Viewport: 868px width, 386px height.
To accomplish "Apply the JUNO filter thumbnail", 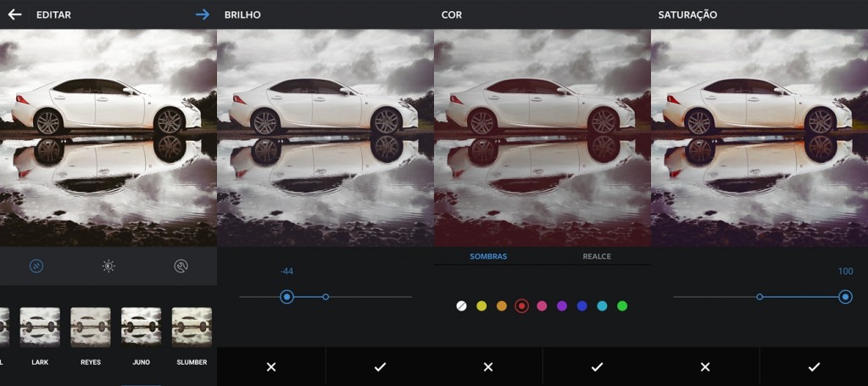I will [x=141, y=327].
